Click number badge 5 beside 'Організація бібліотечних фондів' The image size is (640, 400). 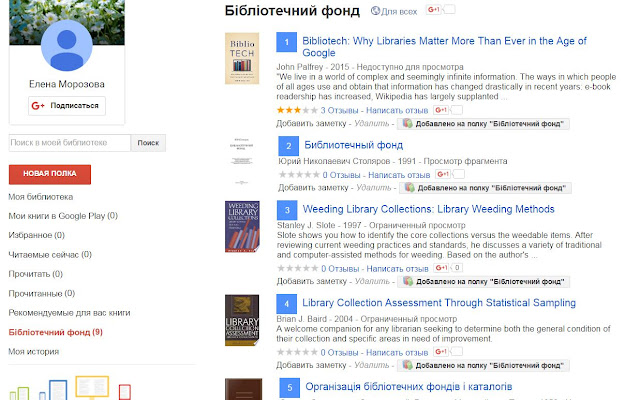coord(290,388)
